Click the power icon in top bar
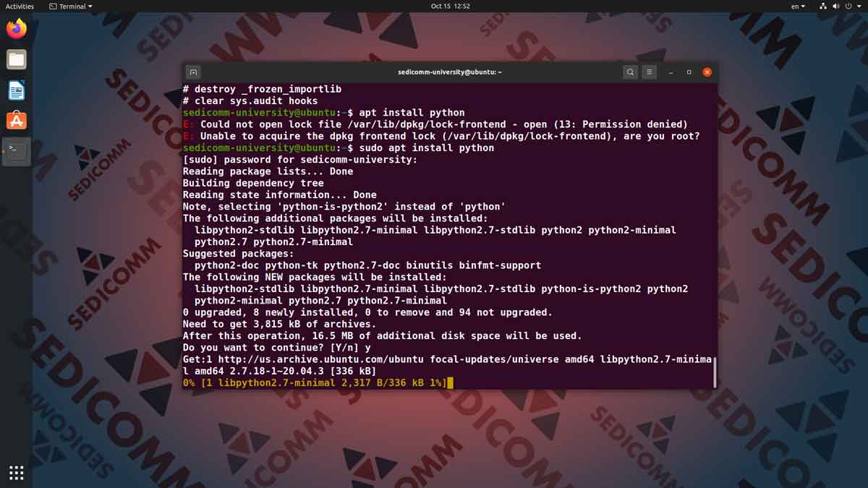This screenshot has height=488, width=868. click(848, 6)
